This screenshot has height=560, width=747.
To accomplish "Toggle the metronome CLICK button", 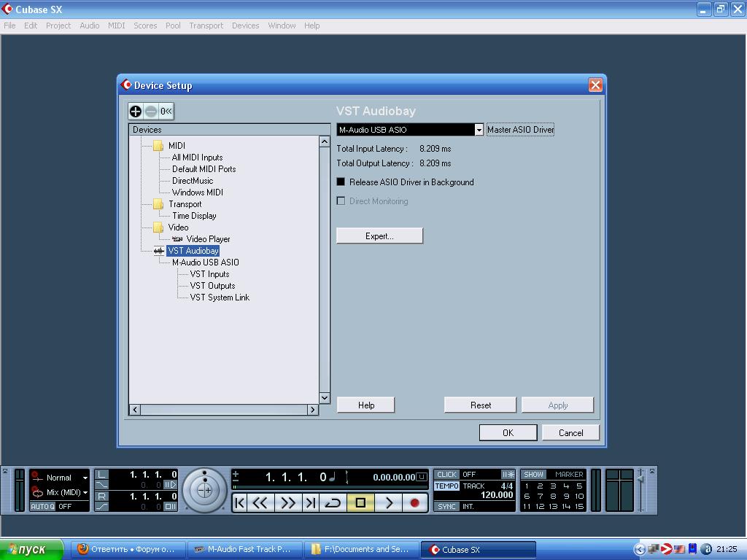I will [x=446, y=475].
